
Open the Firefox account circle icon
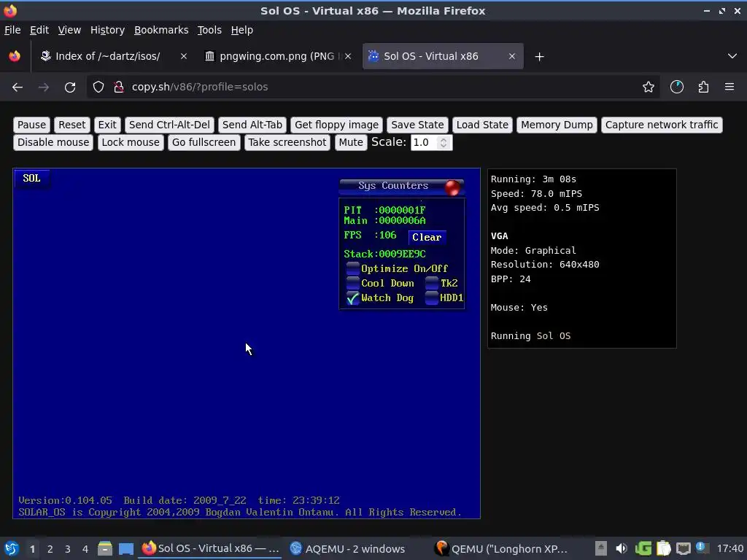pyautogui.click(x=676, y=87)
